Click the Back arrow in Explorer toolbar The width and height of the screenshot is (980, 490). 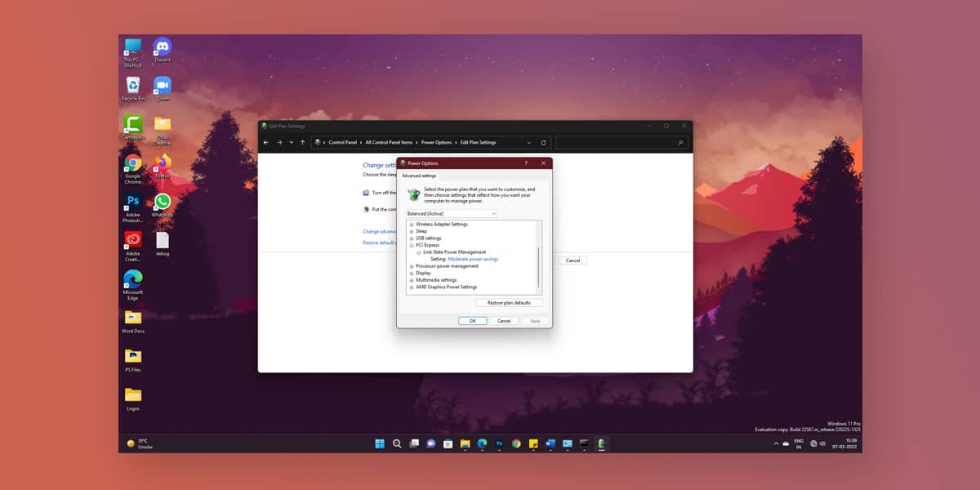pos(266,142)
